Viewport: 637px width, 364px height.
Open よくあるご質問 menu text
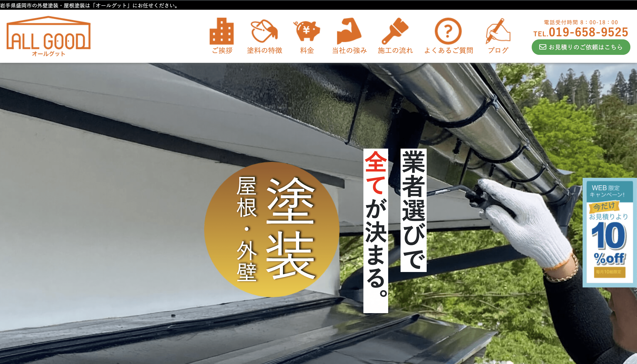click(449, 50)
